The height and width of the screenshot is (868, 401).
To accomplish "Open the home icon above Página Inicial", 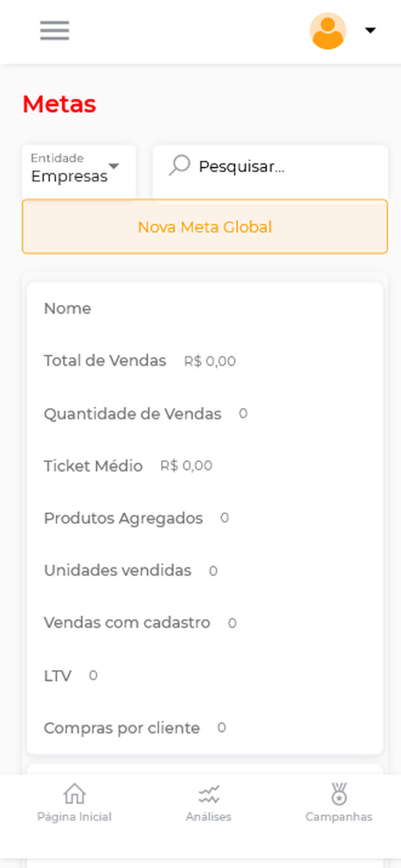I will 74,795.
